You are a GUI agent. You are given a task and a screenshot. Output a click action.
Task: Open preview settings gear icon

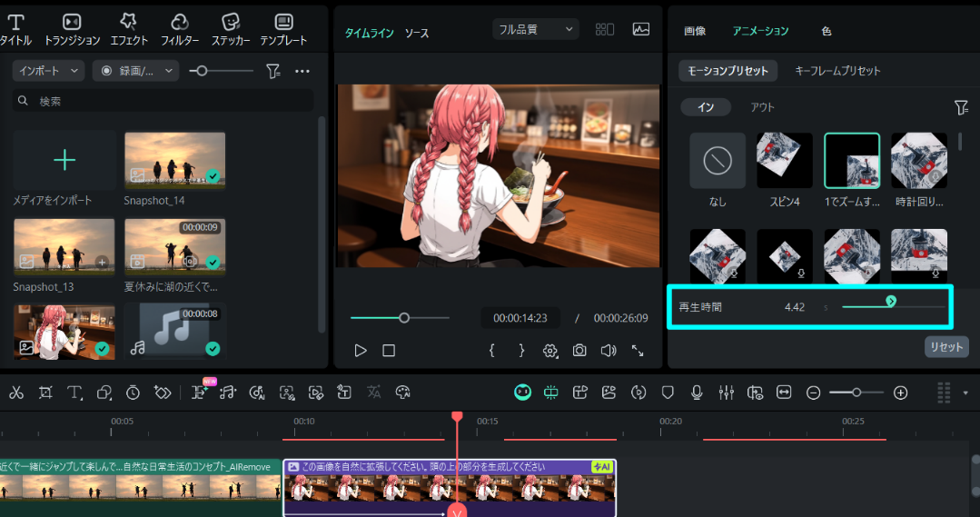point(550,351)
